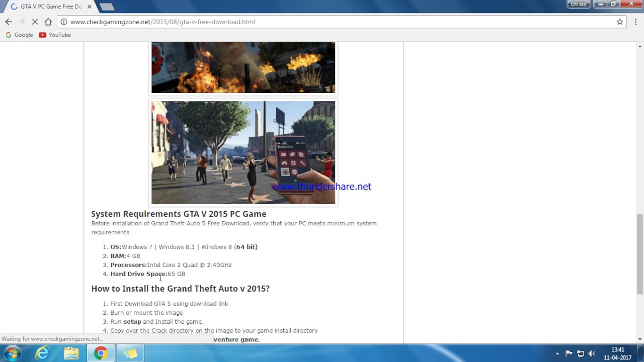Click the OS: Windows 7 requirement line
The width and height of the screenshot is (644, 362).
pyautogui.click(x=184, y=247)
